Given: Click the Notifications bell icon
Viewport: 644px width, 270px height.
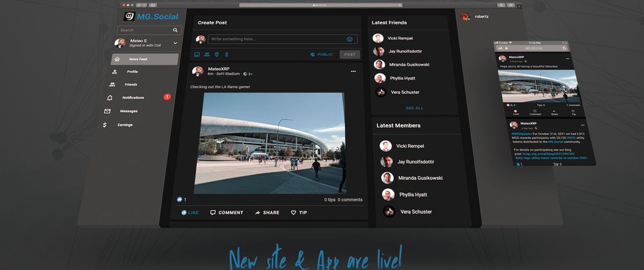Looking at the screenshot, I should click(109, 98).
